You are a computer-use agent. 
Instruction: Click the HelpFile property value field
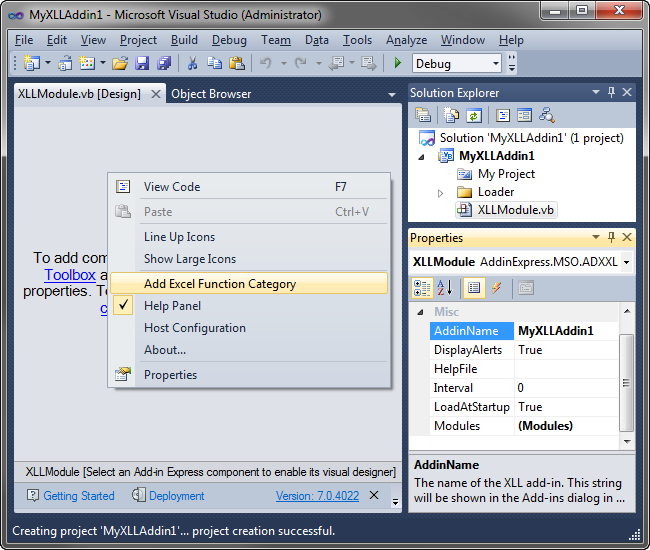click(x=566, y=369)
